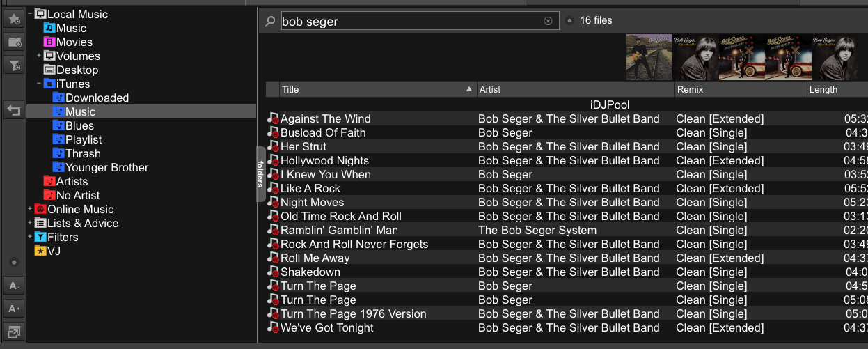868x349 pixels.
Task: Clear the search with the X button
Action: pyautogui.click(x=548, y=21)
